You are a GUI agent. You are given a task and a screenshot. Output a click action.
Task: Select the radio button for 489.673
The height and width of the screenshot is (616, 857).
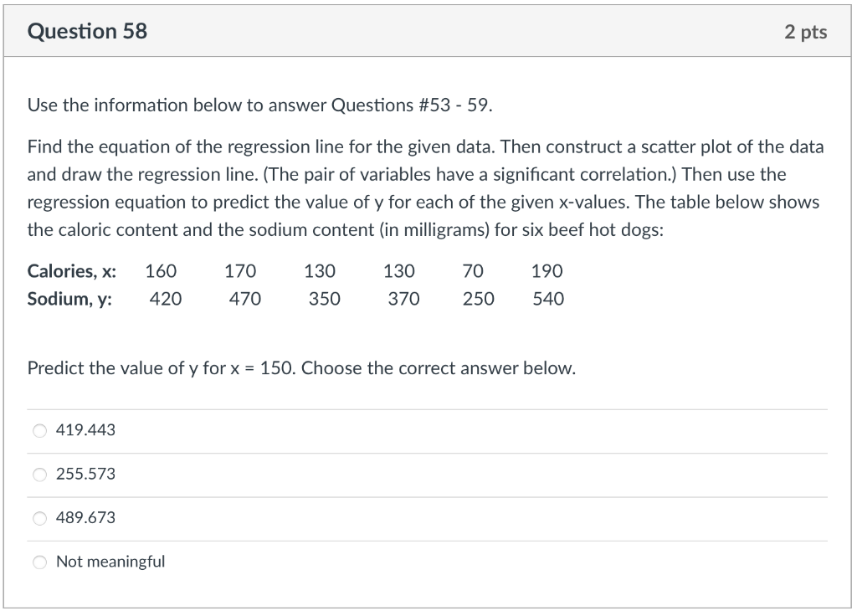click(39, 518)
